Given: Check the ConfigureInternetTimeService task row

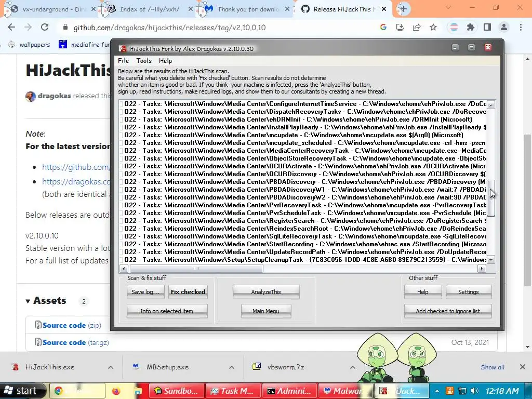Looking at the screenshot, I should click(121, 104).
